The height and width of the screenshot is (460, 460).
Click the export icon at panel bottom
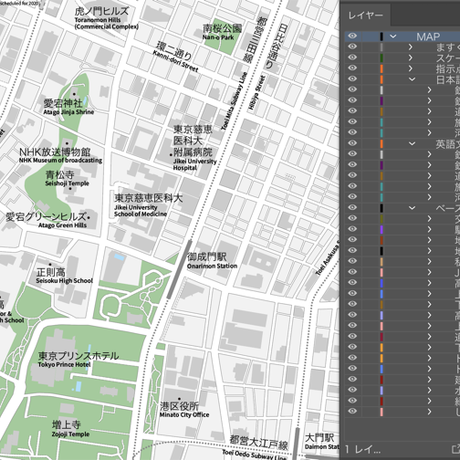click(456, 449)
